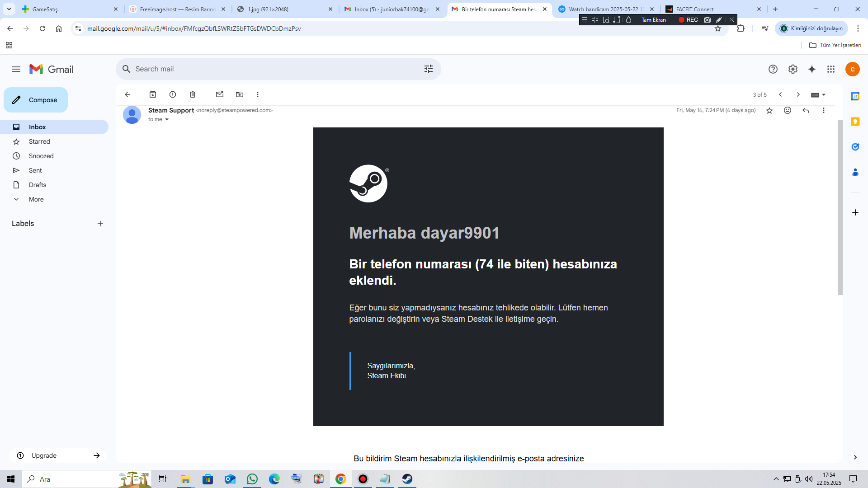The width and height of the screenshot is (868, 488).
Task: Open a new Chrome tab
Action: coord(775,9)
